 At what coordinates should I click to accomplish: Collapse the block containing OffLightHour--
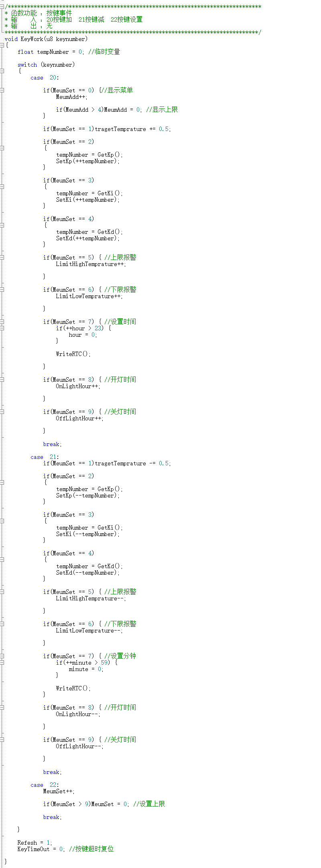2,740
